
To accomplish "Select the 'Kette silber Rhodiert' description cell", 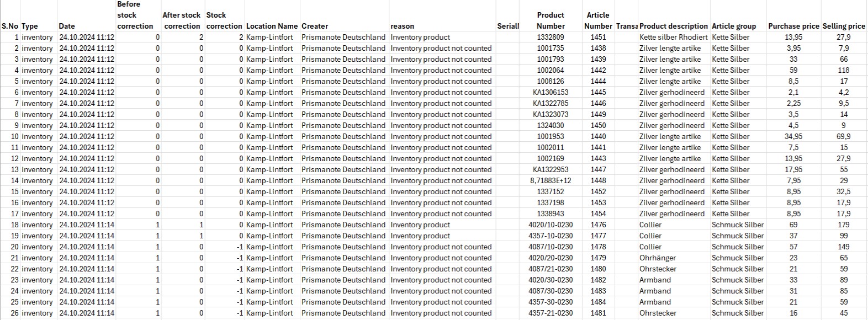I will 673,37.
